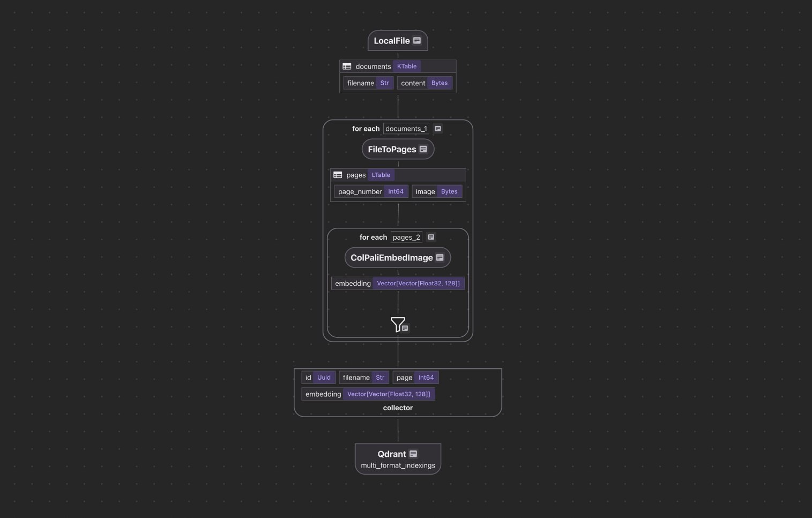This screenshot has width=812, height=518.
Task: Click the note icon on FileToPages
Action: [423, 149]
